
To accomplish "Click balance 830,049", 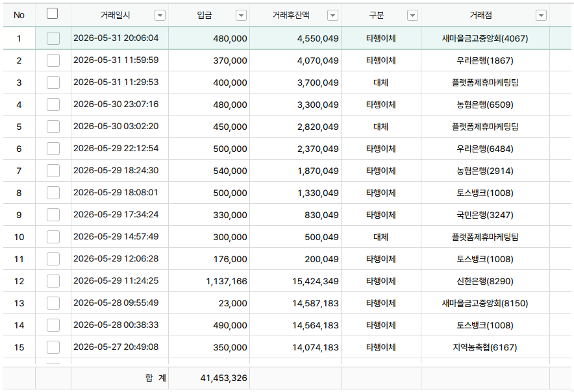I will (x=321, y=215).
